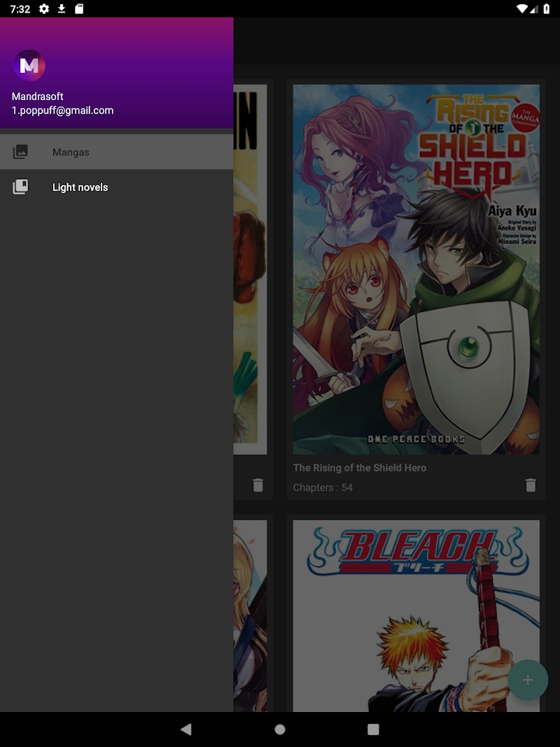The image size is (560, 747).
Task: Tap the Android home navigation button
Action: coord(280,729)
